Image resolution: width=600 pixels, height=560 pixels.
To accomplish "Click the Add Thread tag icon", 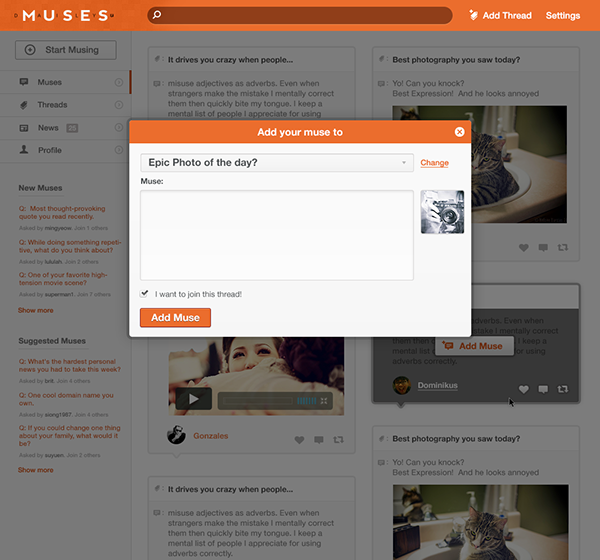I will coord(473,15).
